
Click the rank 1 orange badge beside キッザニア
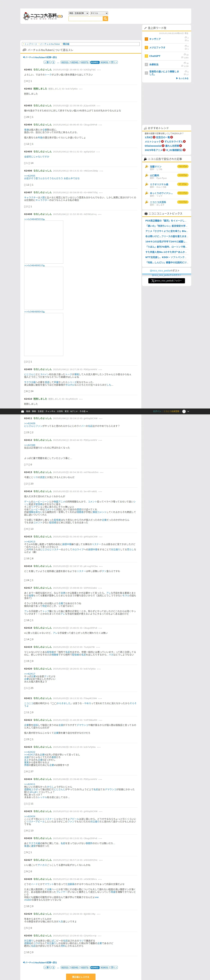point(146,39)
